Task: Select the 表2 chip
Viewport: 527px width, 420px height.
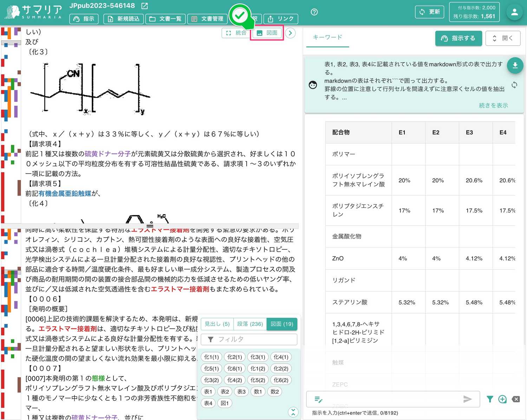Action: click(x=225, y=392)
